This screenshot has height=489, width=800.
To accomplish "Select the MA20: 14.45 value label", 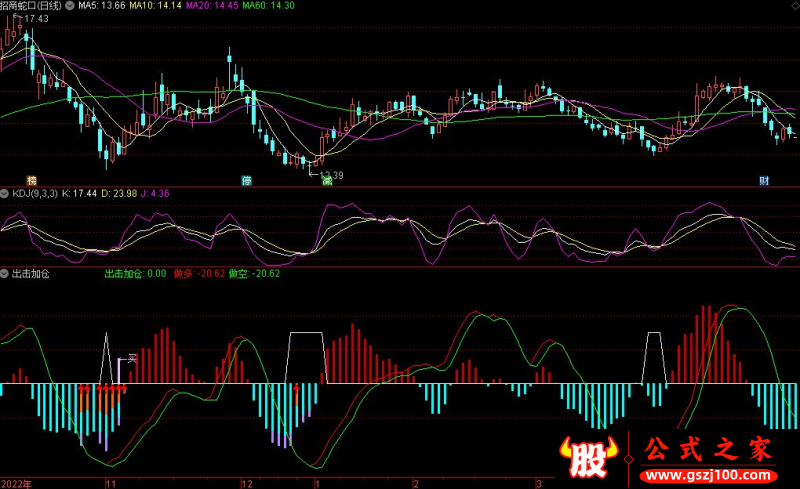I will tap(212, 6).
